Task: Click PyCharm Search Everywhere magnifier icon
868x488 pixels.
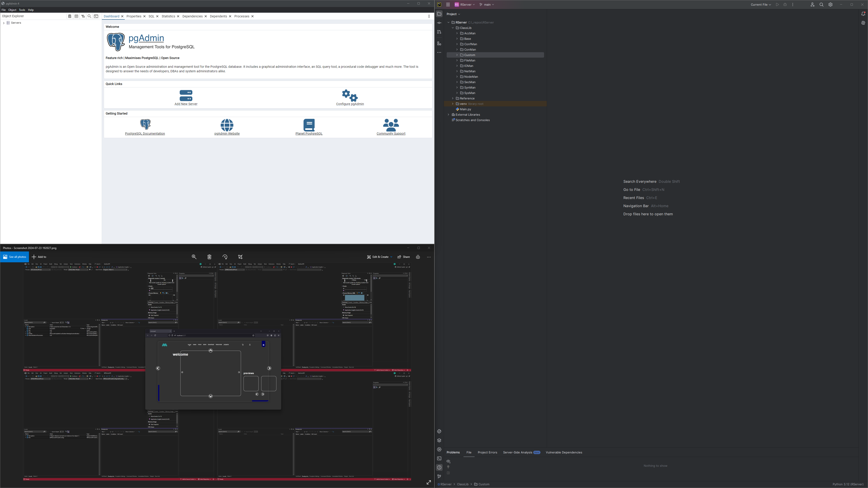Action: tap(821, 5)
